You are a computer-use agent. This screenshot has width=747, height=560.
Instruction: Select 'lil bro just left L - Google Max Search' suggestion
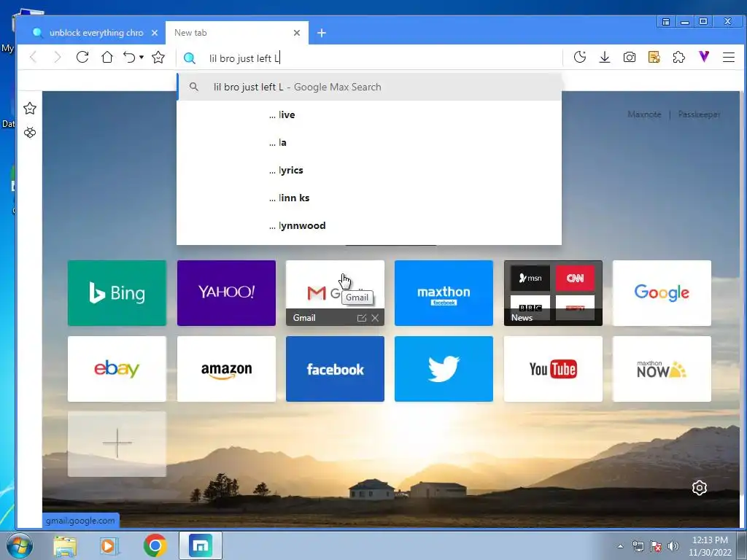(x=369, y=87)
